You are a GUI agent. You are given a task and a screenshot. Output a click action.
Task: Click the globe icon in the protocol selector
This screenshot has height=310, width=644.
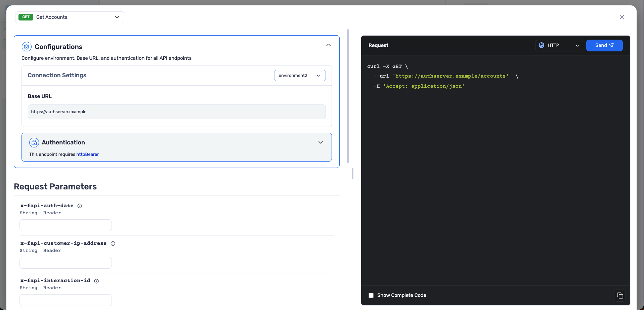[x=541, y=45]
